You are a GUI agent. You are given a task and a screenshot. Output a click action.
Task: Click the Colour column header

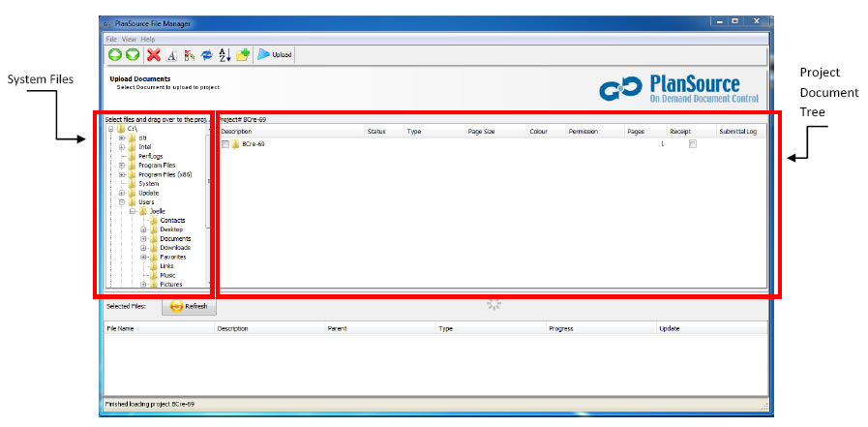click(x=546, y=132)
